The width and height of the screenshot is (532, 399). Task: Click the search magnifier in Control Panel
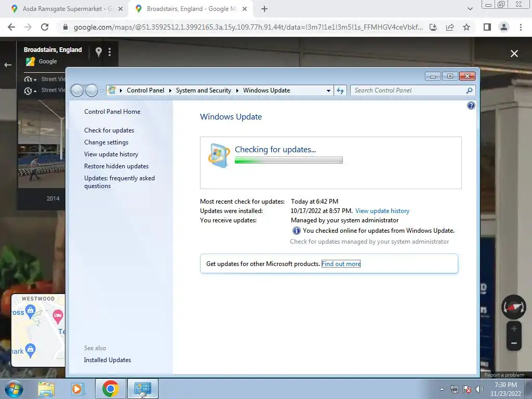[469, 90]
